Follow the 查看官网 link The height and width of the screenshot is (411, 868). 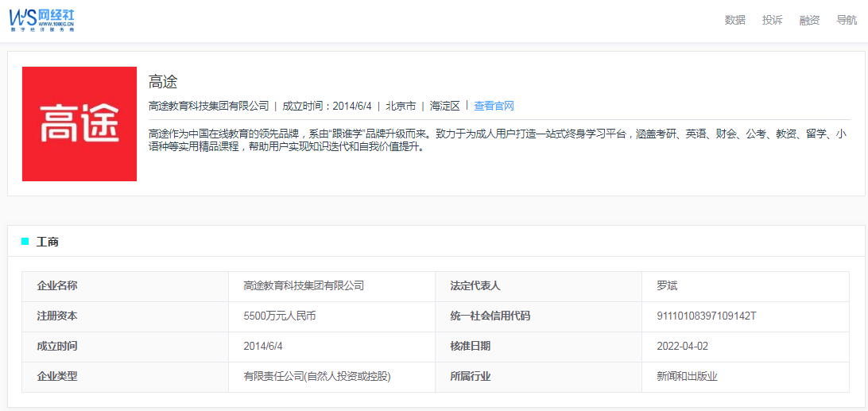[494, 106]
